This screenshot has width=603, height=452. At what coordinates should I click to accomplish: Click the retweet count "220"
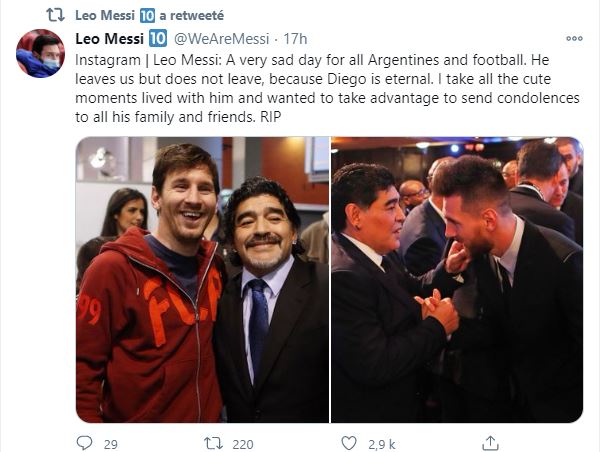point(243,442)
